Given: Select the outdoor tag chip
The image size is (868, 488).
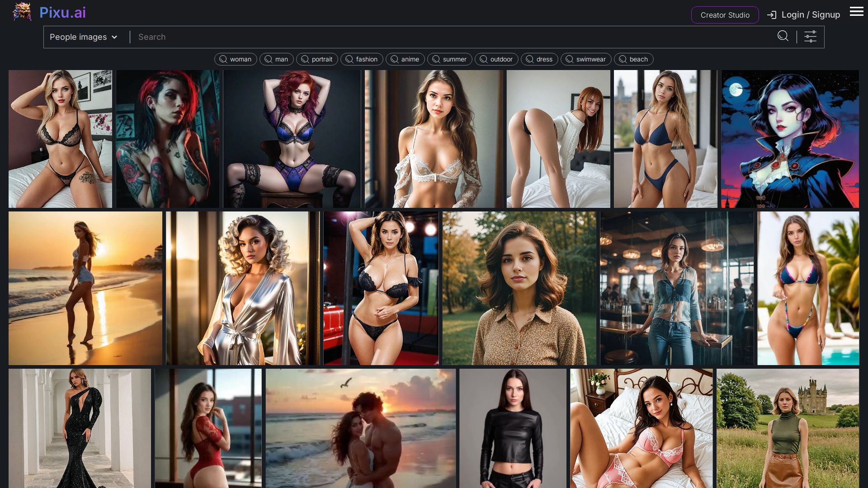Looking at the screenshot, I should point(496,59).
